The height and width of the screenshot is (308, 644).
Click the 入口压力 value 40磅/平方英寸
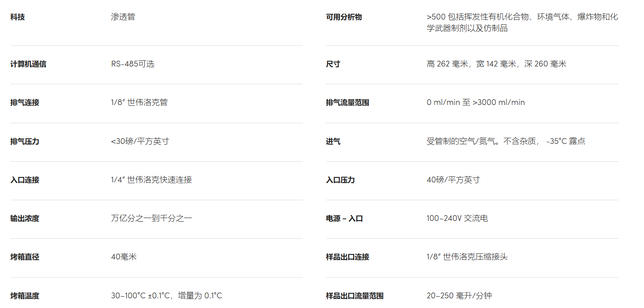click(453, 180)
